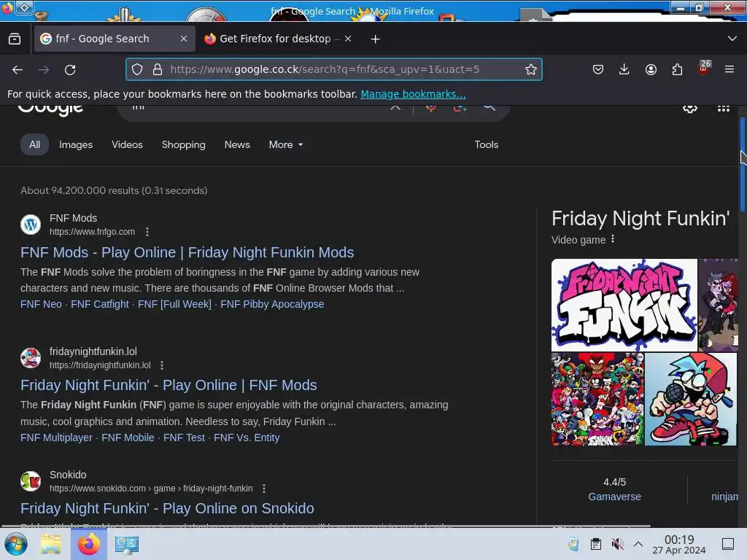Click the address bar URL field
The image size is (747, 560).
(333, 69)
